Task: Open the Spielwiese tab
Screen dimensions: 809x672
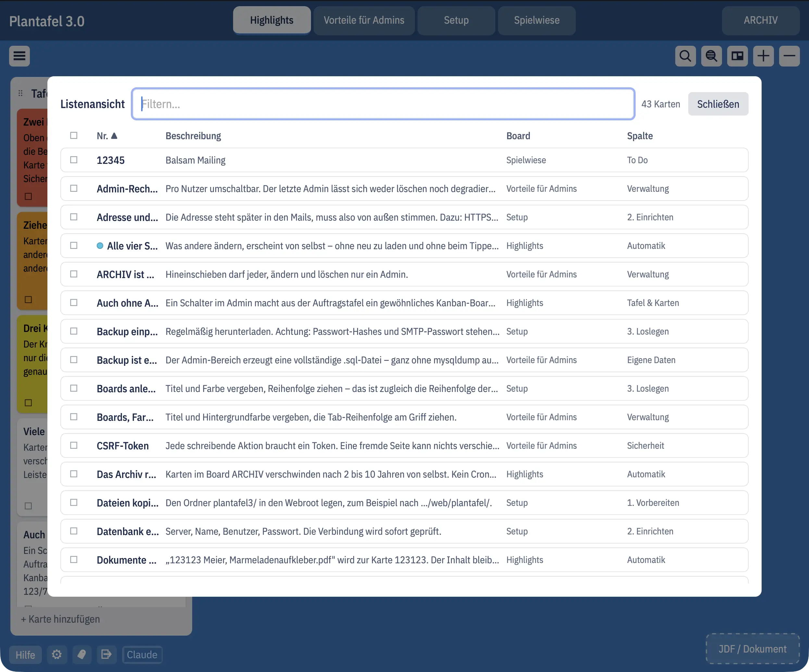Action: coord(536,20)
